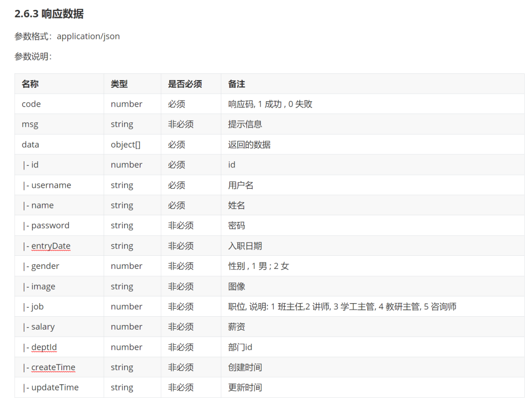
Task: Click the '薪资' remark in salary row
Action: click(x=236, y=327)
